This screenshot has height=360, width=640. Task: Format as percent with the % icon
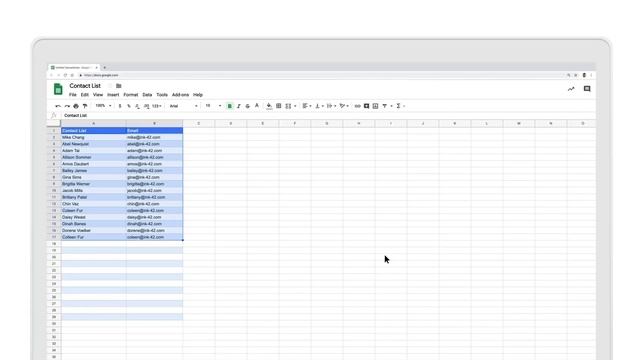129,106
